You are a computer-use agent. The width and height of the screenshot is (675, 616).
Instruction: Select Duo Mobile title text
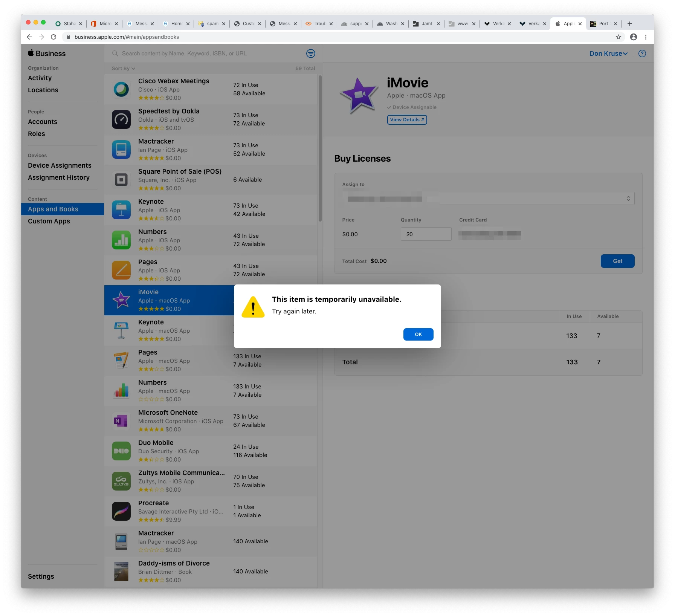(x=156, y=443)
